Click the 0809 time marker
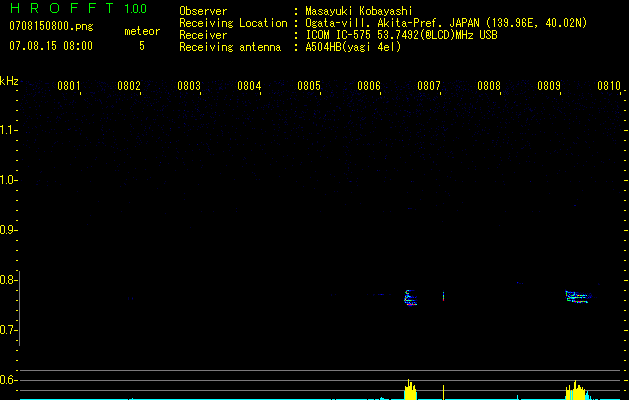This screenshot has width=629, height=400. tap(549, 86)
